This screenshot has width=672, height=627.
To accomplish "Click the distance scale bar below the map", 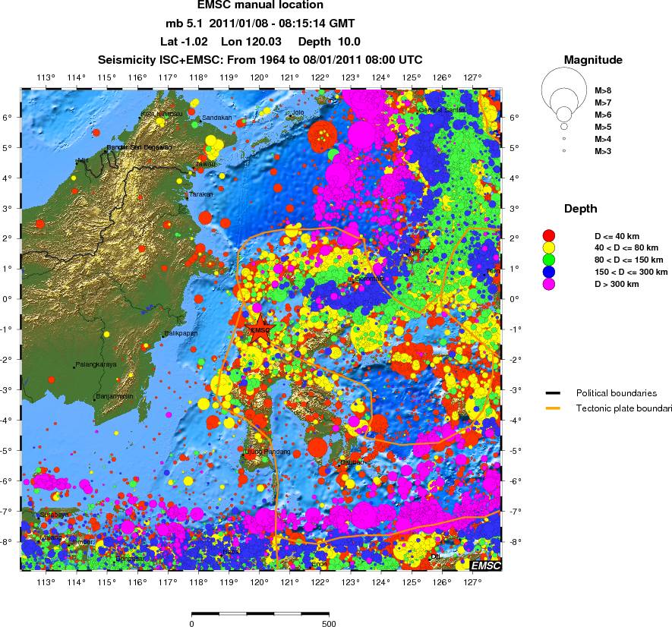I will (x=260, y=614).
